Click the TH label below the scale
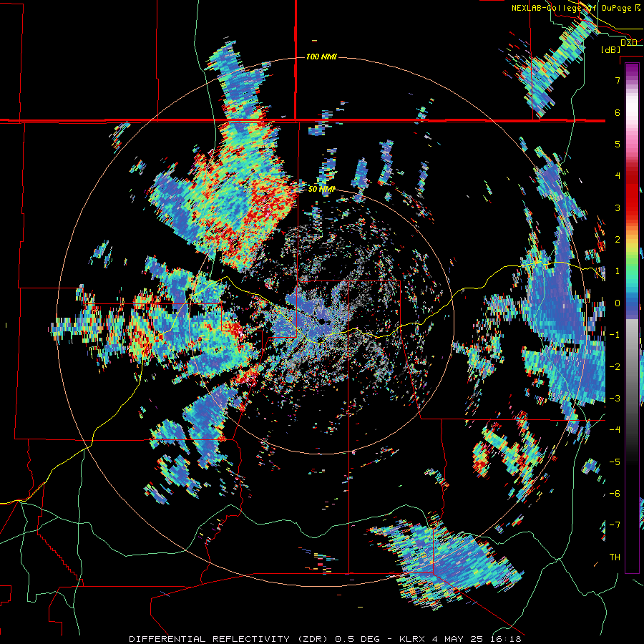Screen dimensions: 644x644 click(615, 557)
